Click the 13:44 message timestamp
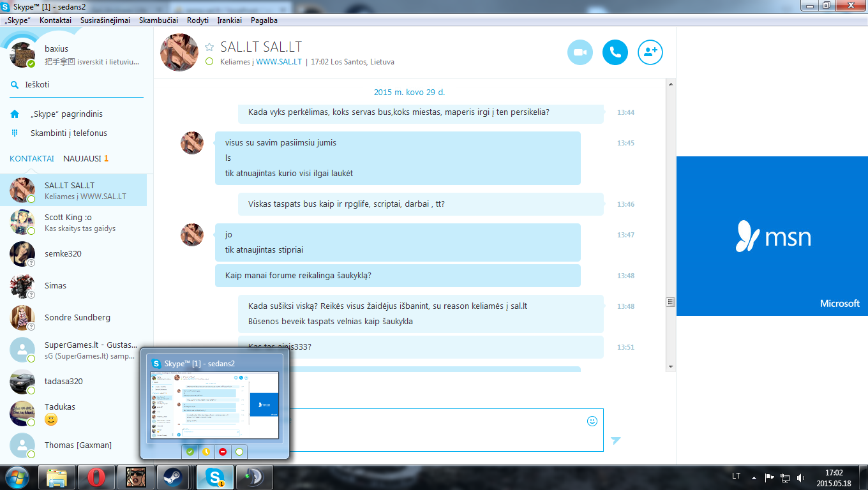This screenshot has height=492, width=868. tap(625, 112)
